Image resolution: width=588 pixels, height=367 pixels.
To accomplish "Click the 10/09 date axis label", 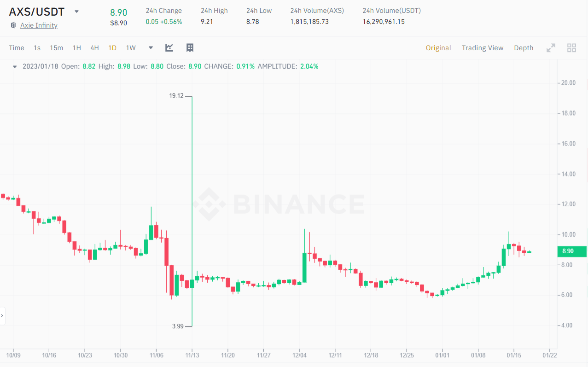I will tap(13, 355).
